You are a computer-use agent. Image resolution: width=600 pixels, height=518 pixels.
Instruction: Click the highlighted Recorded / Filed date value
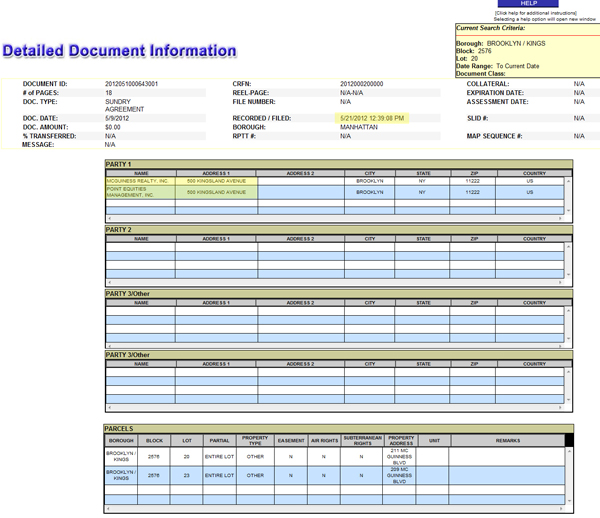point(373,117)
